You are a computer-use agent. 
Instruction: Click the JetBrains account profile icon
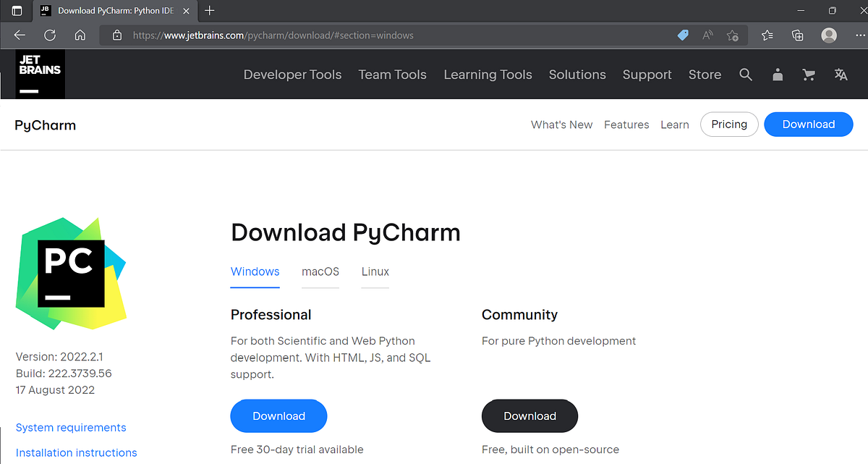click(778, 75)
